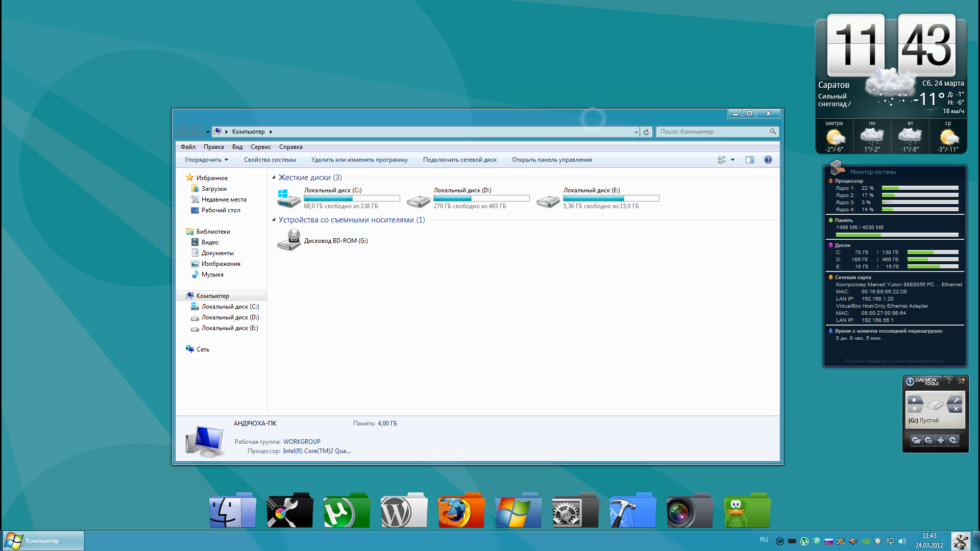This screenshot has width=980, height=551.
Task: Click the refresh button beside address bar
Action: coord(646,132)
